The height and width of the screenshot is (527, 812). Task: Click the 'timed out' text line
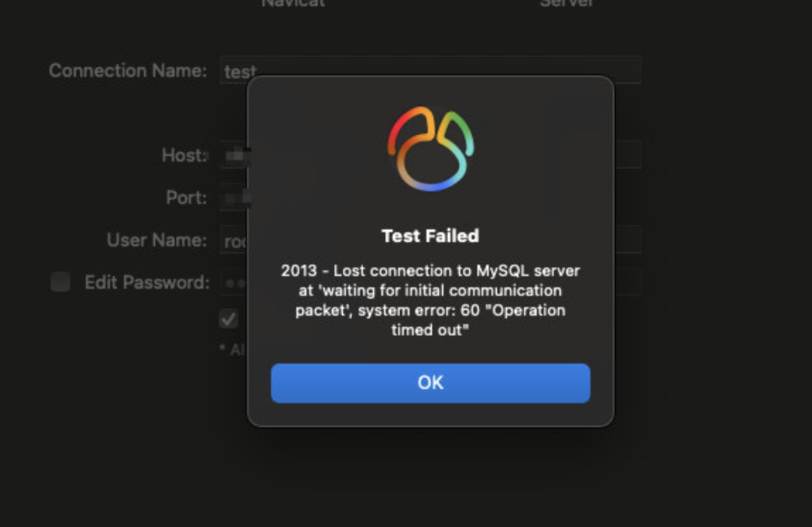(430, 330)
